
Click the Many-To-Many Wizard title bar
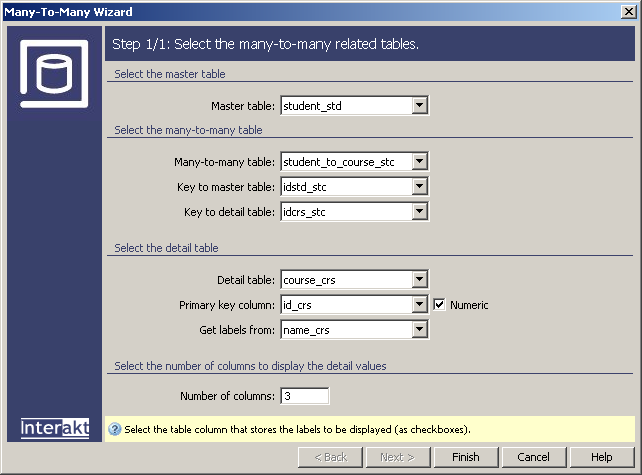coord(300,12)
